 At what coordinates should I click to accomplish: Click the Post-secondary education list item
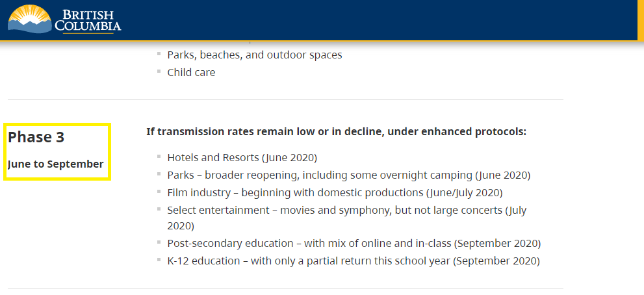(x=354, y=243)
